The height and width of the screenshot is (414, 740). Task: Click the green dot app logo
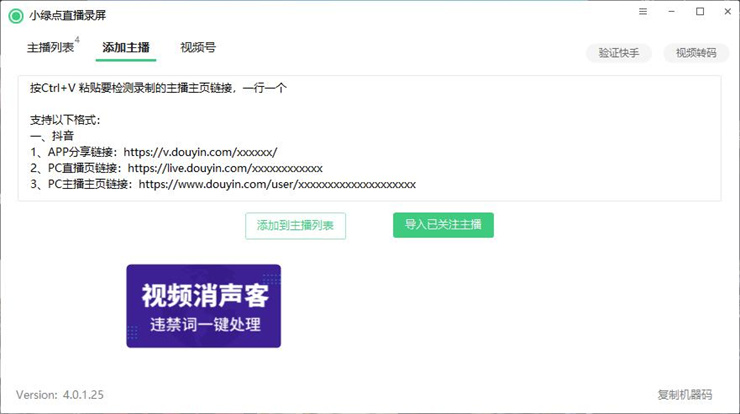(16, 16)
